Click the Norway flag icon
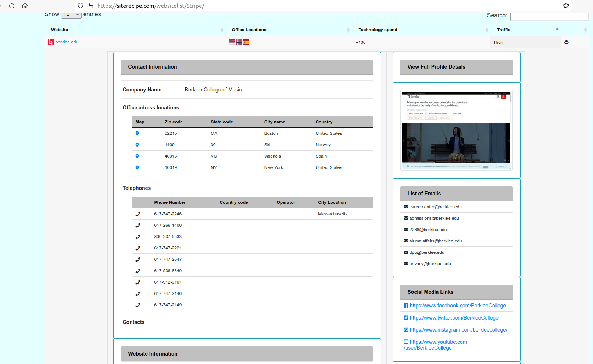The image size is (593, 364). tap(239, 42)
